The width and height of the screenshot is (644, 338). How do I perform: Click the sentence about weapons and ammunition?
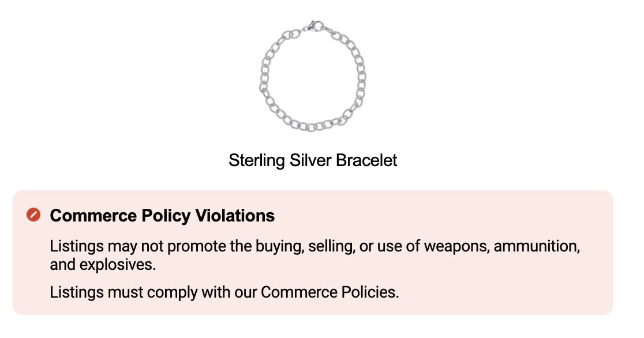(x=315, y=255)
